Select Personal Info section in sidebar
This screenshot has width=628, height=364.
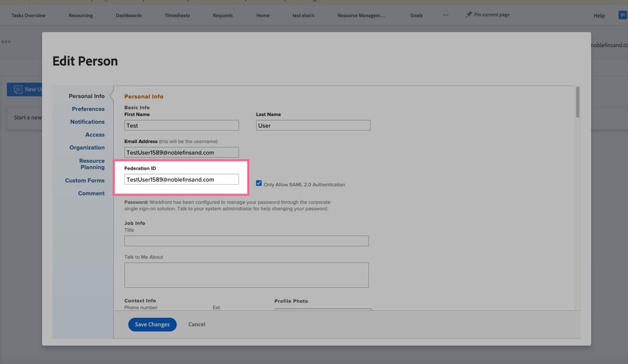pyautogui.click(x=86, y=96)
